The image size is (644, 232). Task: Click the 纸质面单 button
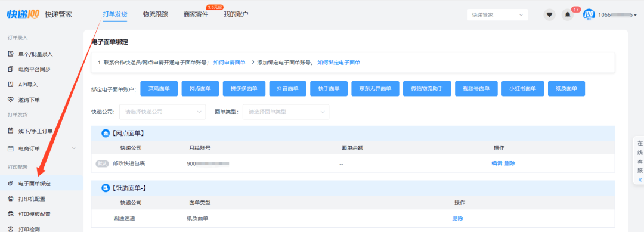tap(566, 89)
